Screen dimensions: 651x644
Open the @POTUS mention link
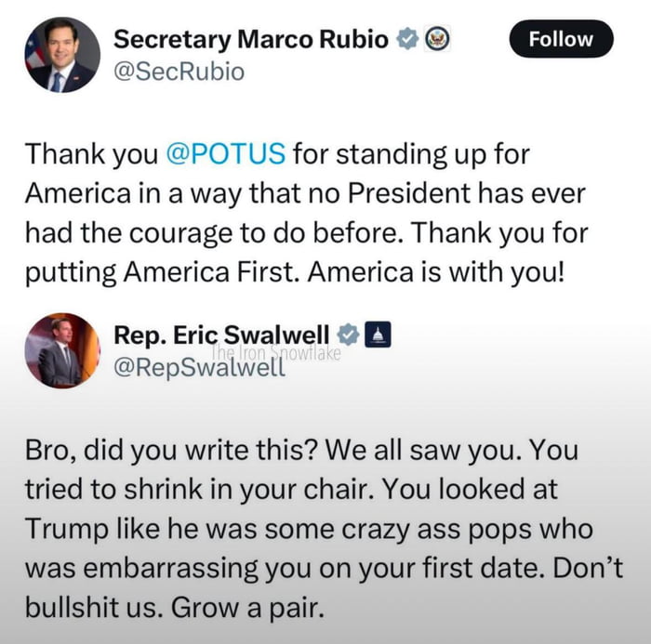point(224,153)
